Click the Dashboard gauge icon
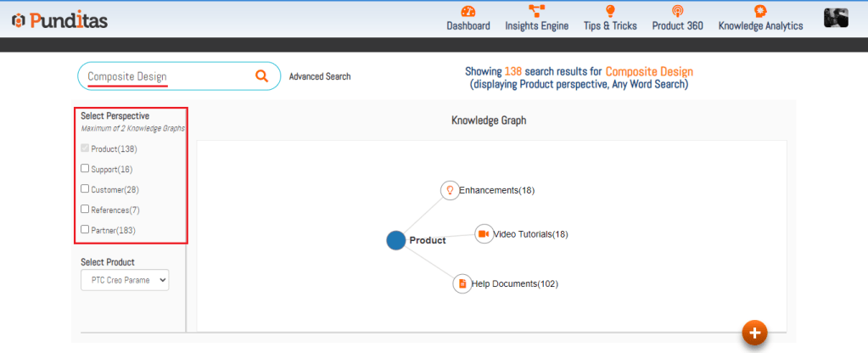 point(468,11)
